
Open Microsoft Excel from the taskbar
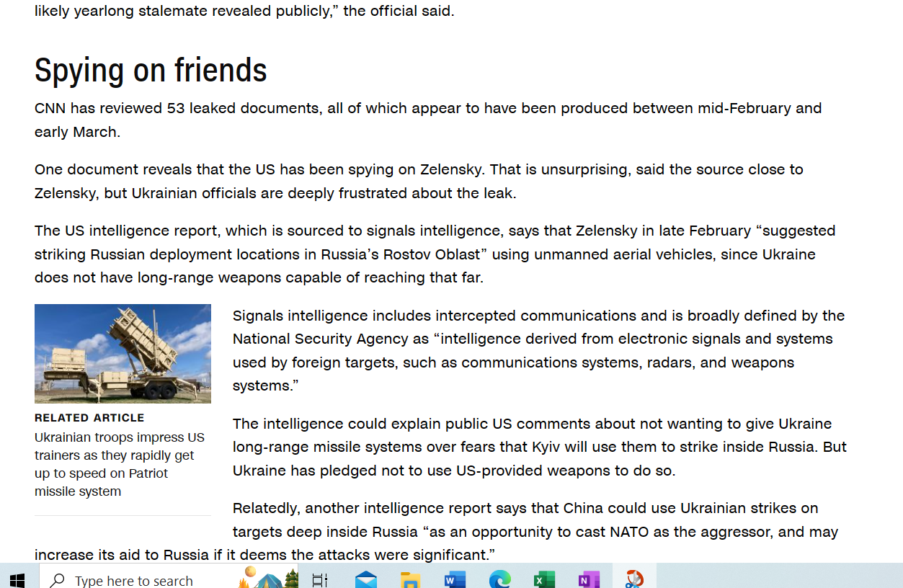pos(545,579)
